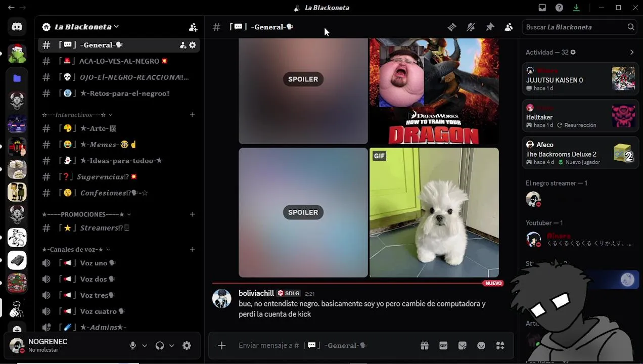Join Voz dos voice channel

pyautogui.click(x=119, y=279)
